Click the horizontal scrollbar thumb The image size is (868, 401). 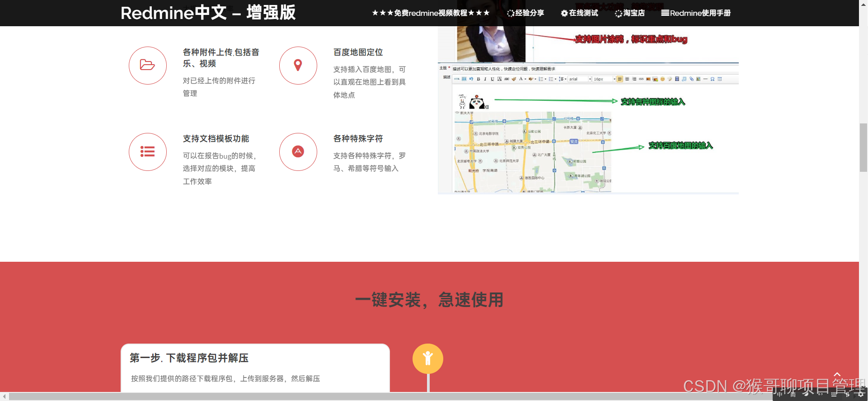391,396
